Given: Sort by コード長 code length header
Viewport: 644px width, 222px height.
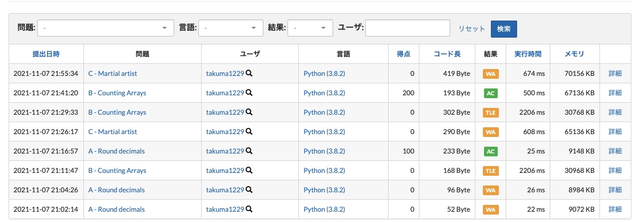Looking at the screenshot, I should point(447,54).
